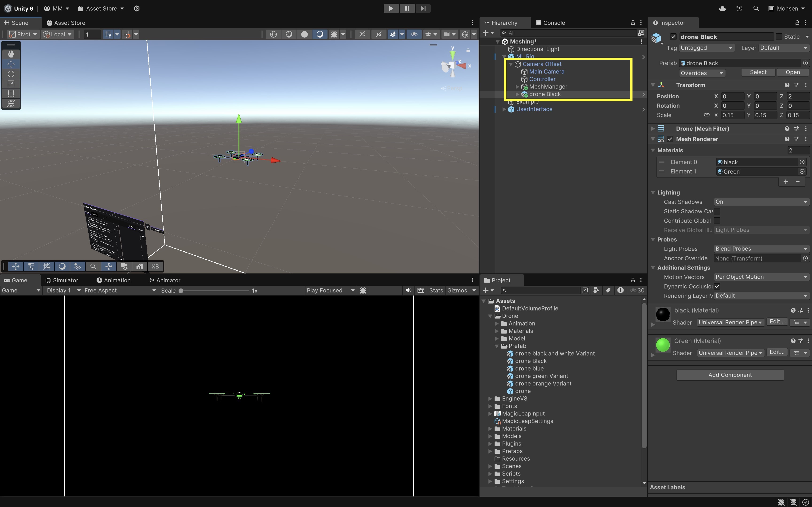812x507 pixels.
Task: Open the Cast Shadows dropdown
Action: [761, 202]
